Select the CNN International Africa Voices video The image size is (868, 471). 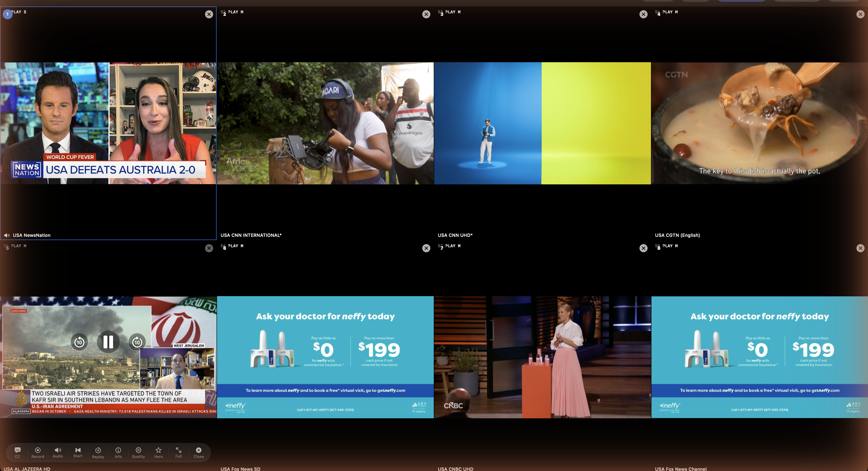click(x=325, y=123)
